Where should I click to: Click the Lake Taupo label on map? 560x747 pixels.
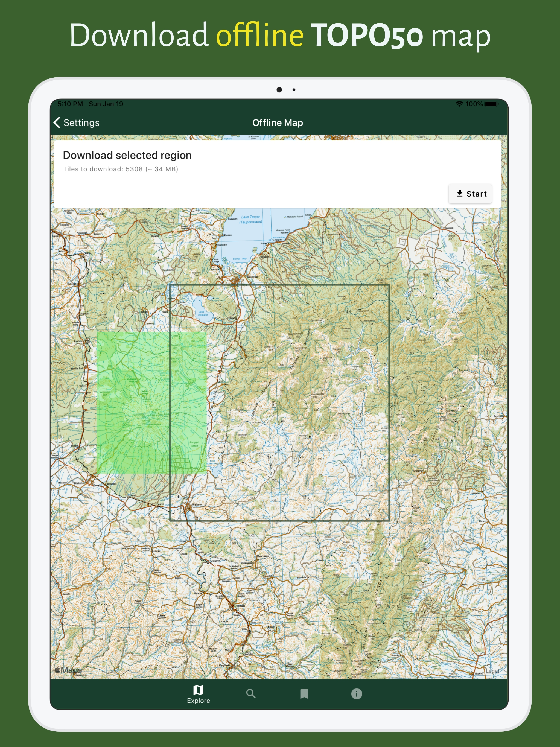tap(251, 219)
